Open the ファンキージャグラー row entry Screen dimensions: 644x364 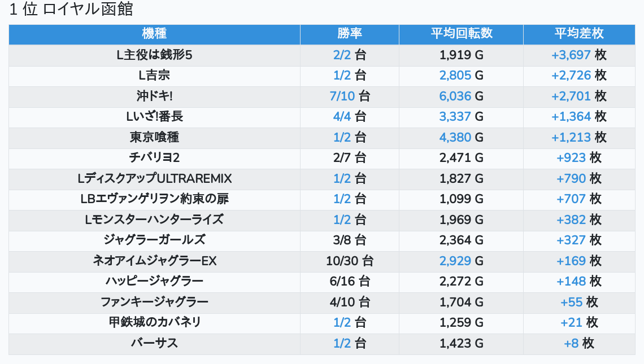click(x=154, y=302)
